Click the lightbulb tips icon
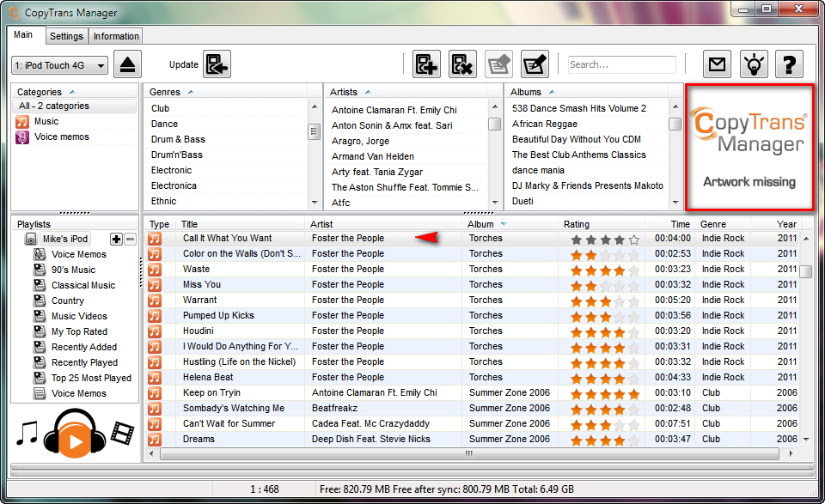This screenshot has height=504, width=825. coord(754,64)
